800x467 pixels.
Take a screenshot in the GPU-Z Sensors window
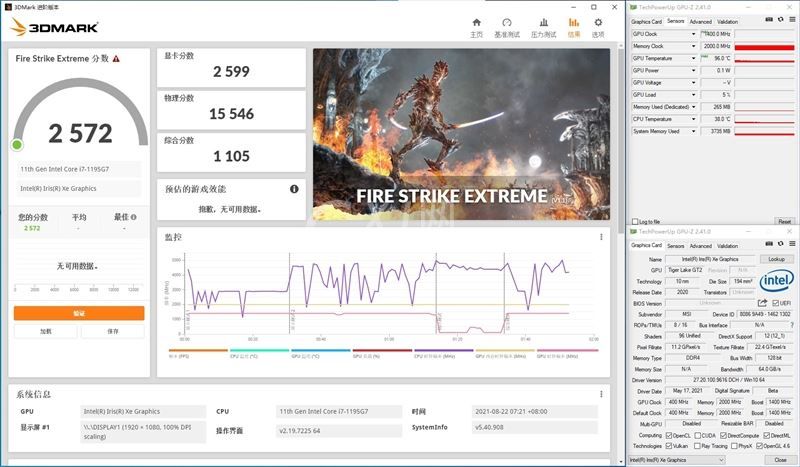click(x=769, y=20)
